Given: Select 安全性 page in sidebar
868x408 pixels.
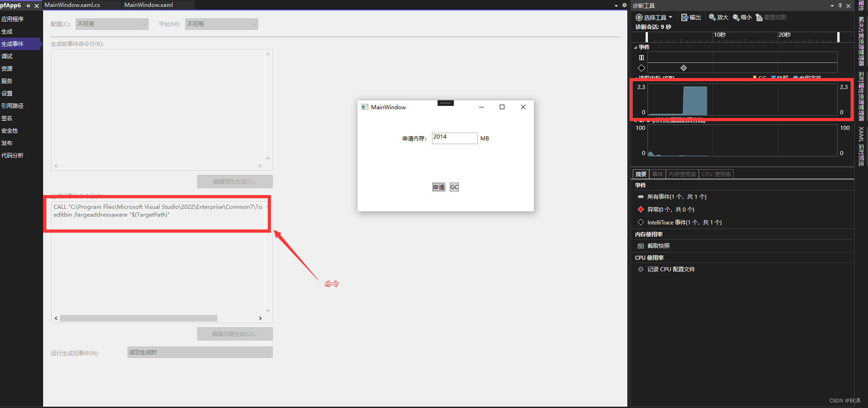Looking at the screenshot, I should click(x=10, y=131).
